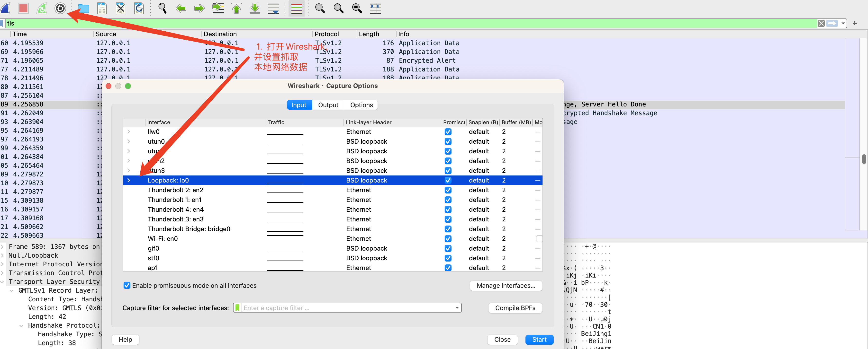
Task: Sort packet list by Protocol column
Action: pos(334,34)
